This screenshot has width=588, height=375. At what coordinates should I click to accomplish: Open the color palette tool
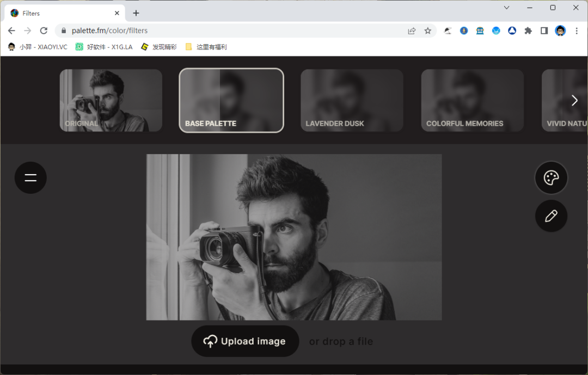coord(551,177)
